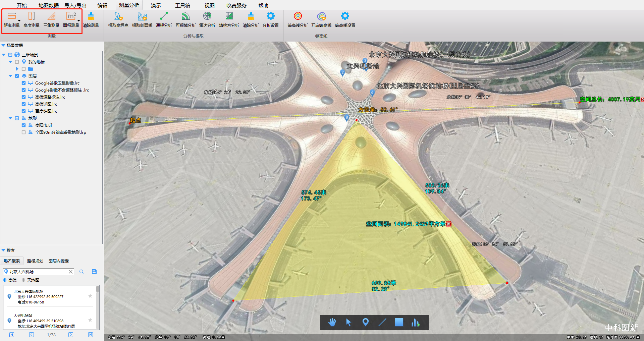
Task: Open the 雷达分析 radar analysis tool
Action: [207, 19]
